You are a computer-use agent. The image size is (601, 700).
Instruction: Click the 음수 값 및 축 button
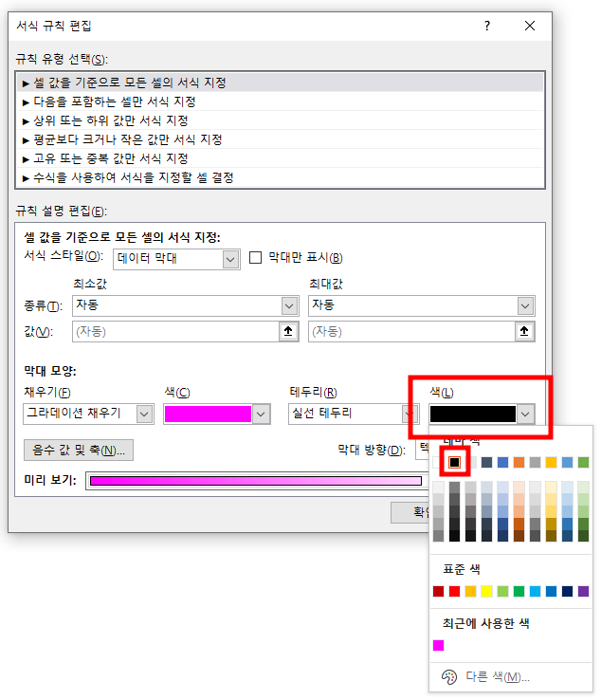pos(79,450)
